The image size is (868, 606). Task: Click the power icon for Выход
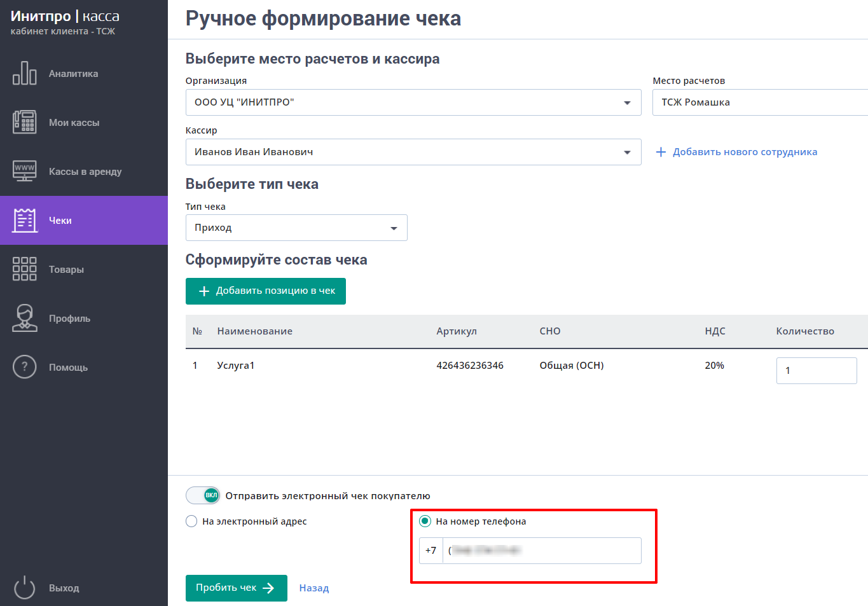click(25, 588)
